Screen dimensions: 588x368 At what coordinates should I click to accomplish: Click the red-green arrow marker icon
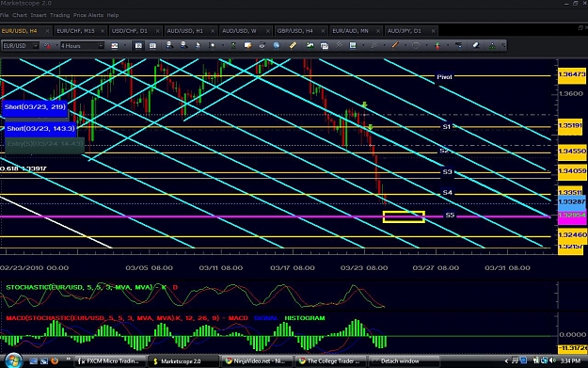(x=437, y=45)
